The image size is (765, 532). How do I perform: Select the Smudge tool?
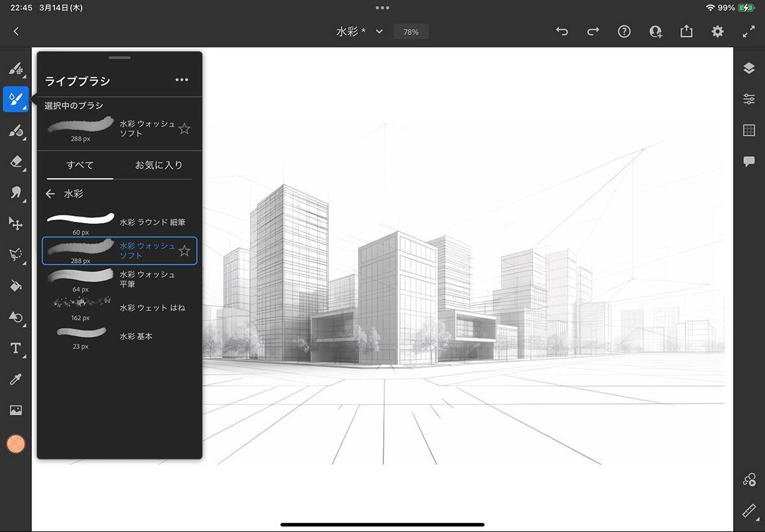click(x=16, y=192)
